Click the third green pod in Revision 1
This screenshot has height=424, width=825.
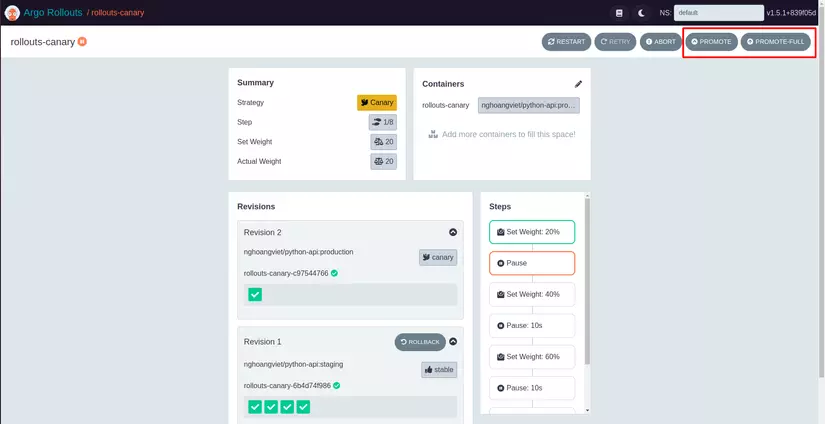(287, 407)
